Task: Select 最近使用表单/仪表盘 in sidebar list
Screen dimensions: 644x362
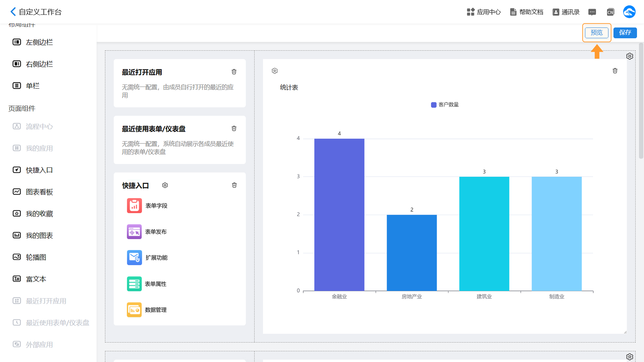Action: [x=51, y=323]
